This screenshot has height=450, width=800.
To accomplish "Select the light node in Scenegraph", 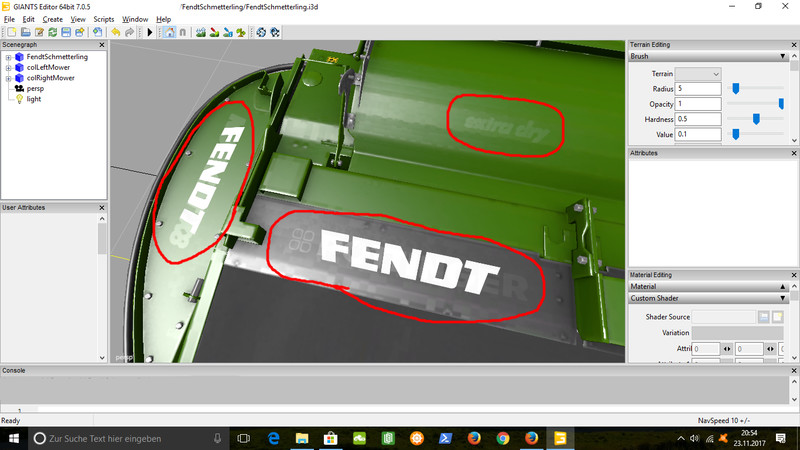I will click(34, 99).
